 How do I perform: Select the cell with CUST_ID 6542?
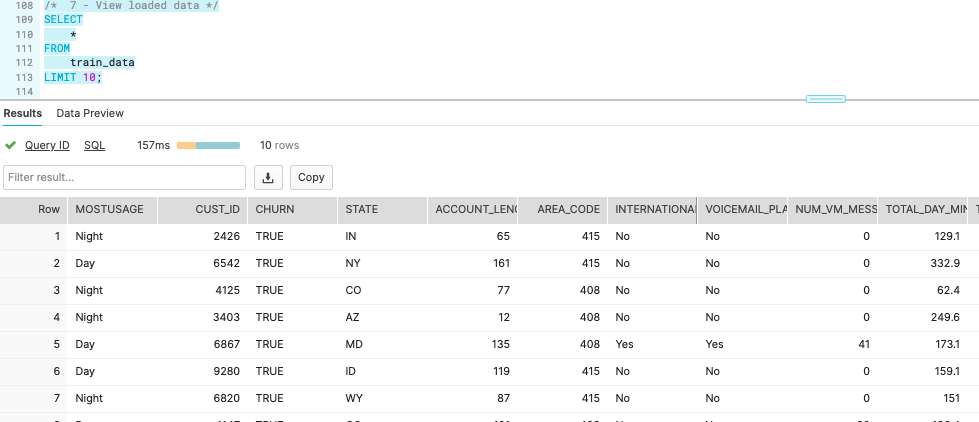tap(203, 263)
